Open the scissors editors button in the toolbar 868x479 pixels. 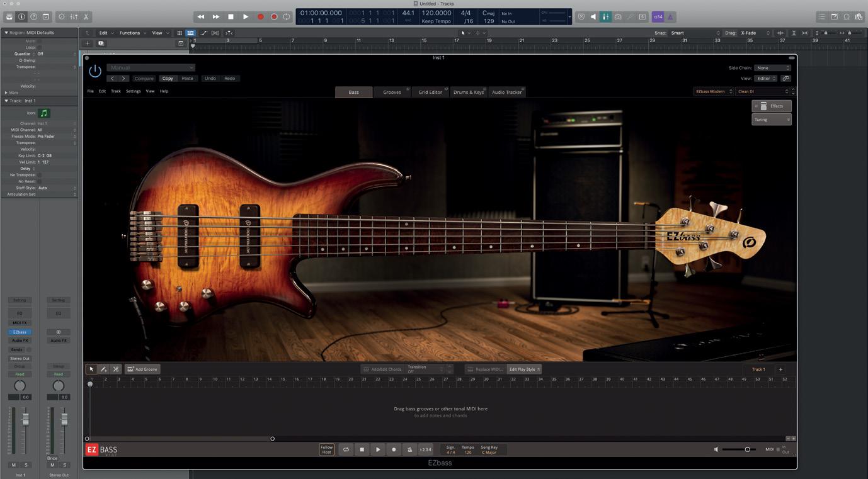tap(86, 17)
